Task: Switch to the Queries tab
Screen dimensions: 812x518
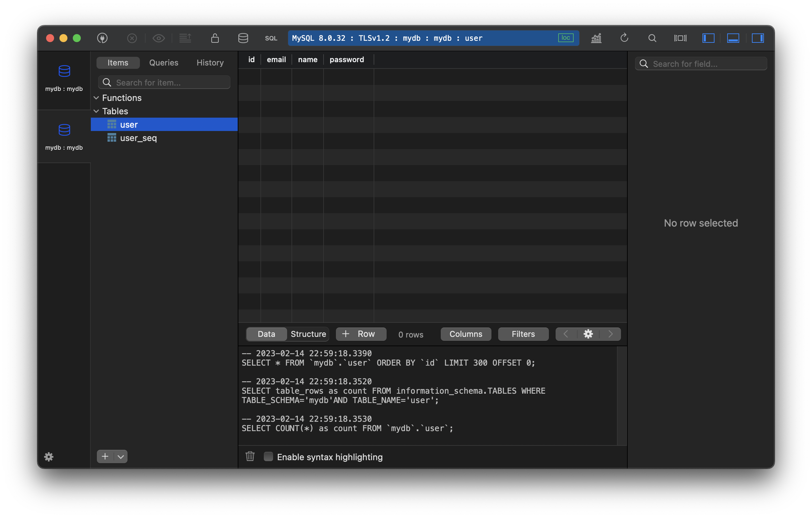Action: pyautogui.click(x=164, y=63)
